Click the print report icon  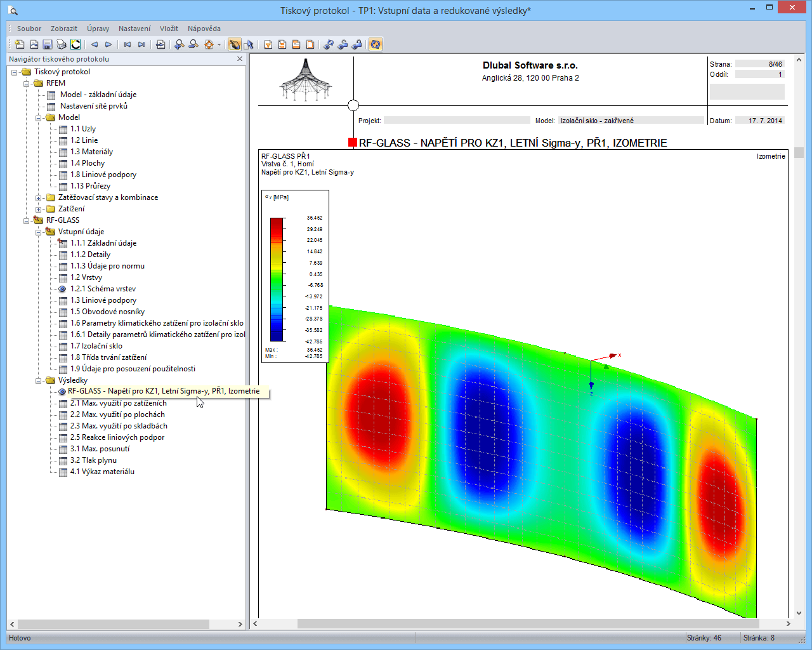coord(62,44)
